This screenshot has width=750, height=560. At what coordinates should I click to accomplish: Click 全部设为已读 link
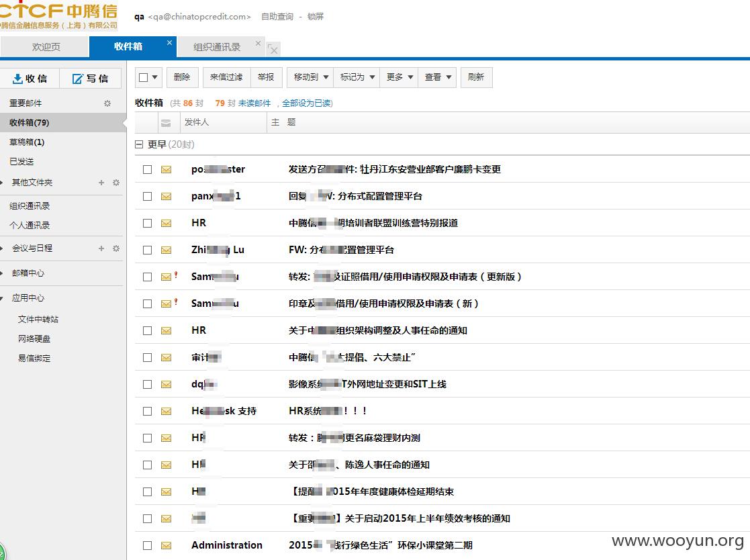point(306,103)
